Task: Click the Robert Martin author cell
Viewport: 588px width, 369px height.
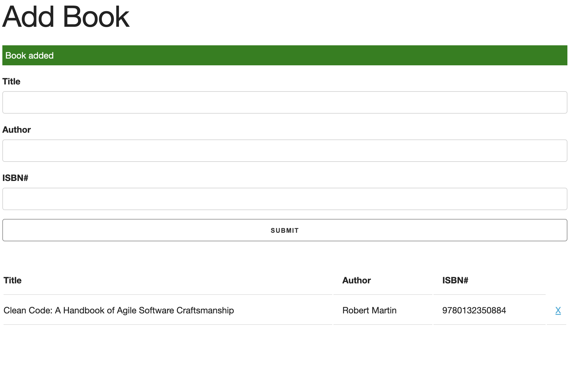Action: coord(369,310)
